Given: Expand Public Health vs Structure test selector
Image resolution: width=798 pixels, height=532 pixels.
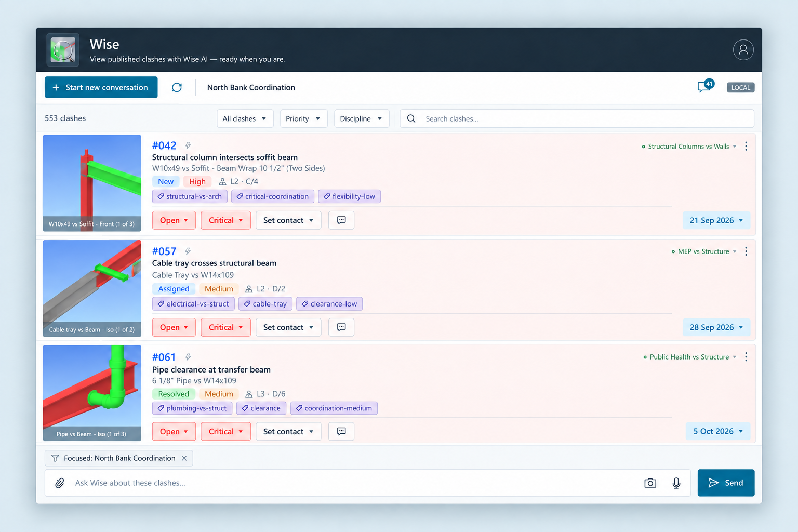Looking at the screenshot, I should [x=690, y=357].
